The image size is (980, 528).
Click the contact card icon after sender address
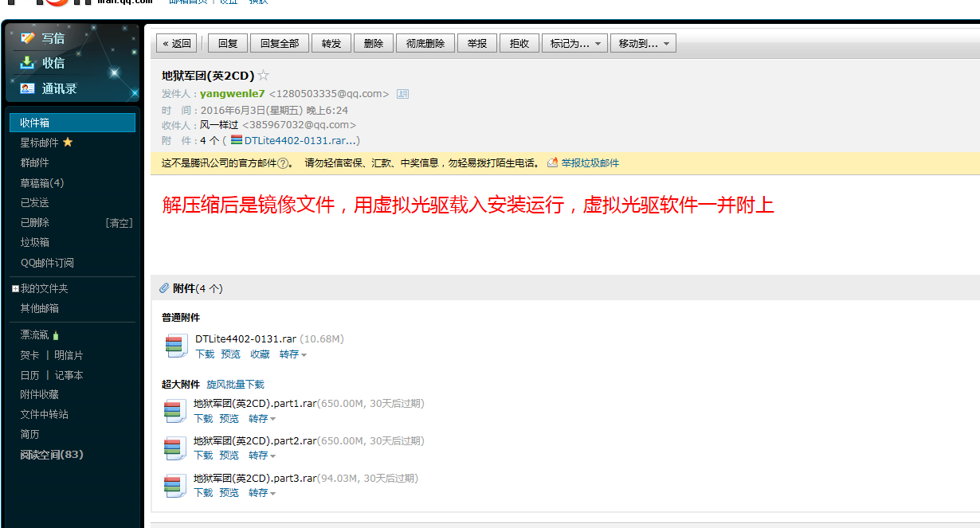tap(402, 94)
